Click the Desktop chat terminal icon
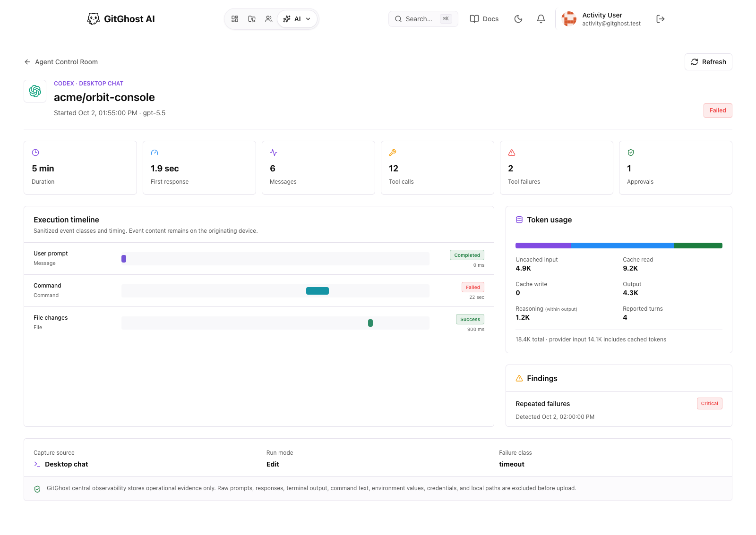This screenshot has height=535, width=756. pyautogui.click(x=37, y=464)
